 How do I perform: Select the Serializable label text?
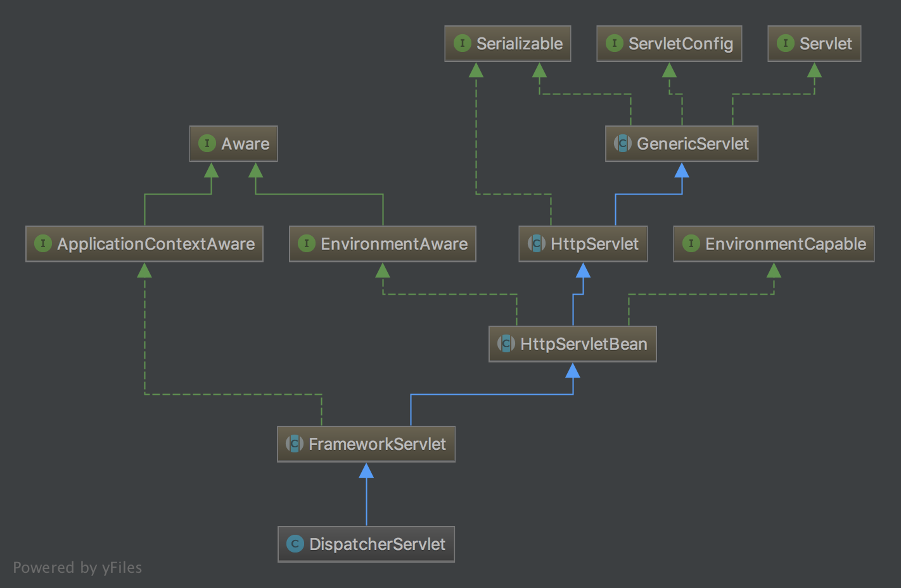click(x=520, y=44)
